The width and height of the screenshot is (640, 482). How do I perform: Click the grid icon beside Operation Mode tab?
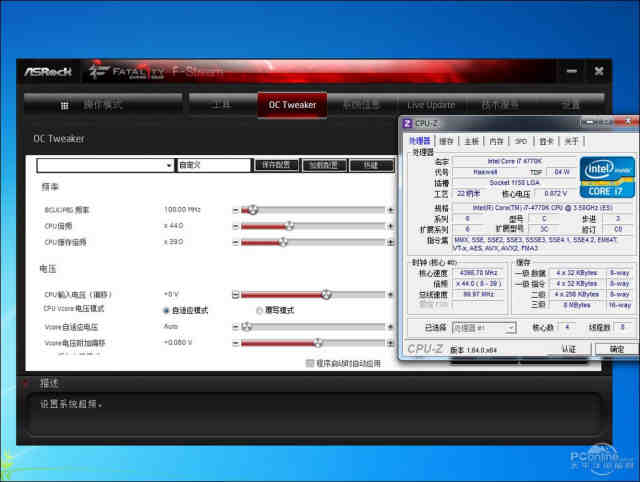tap(64, 106)
